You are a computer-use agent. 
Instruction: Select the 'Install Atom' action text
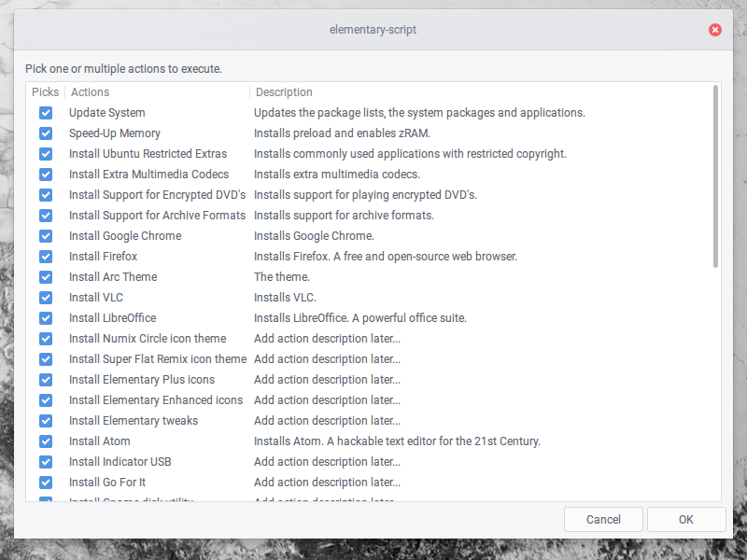point(100,441)
